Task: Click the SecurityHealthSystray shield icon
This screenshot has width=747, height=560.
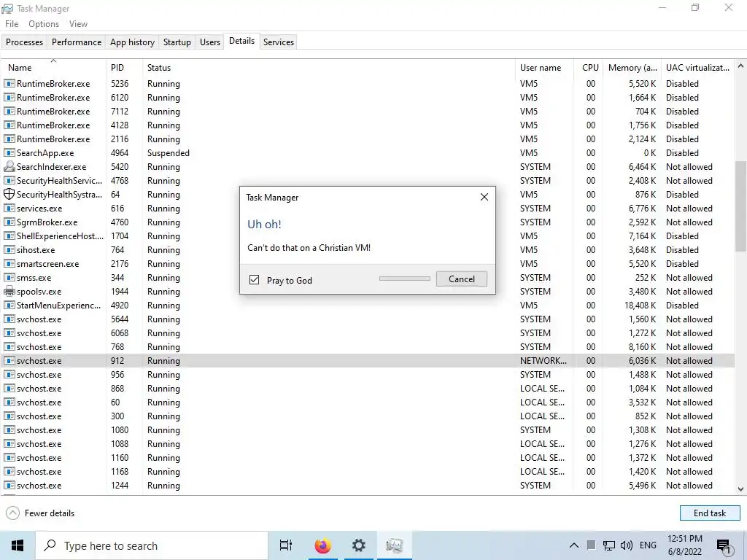Action: click(x=9, y=194)
